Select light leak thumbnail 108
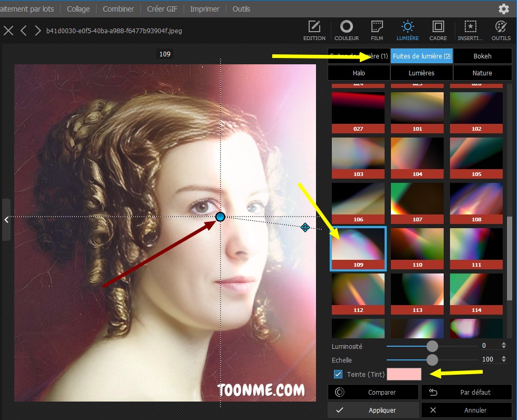Viewport: 517px width, 420px height. point(476,203)
